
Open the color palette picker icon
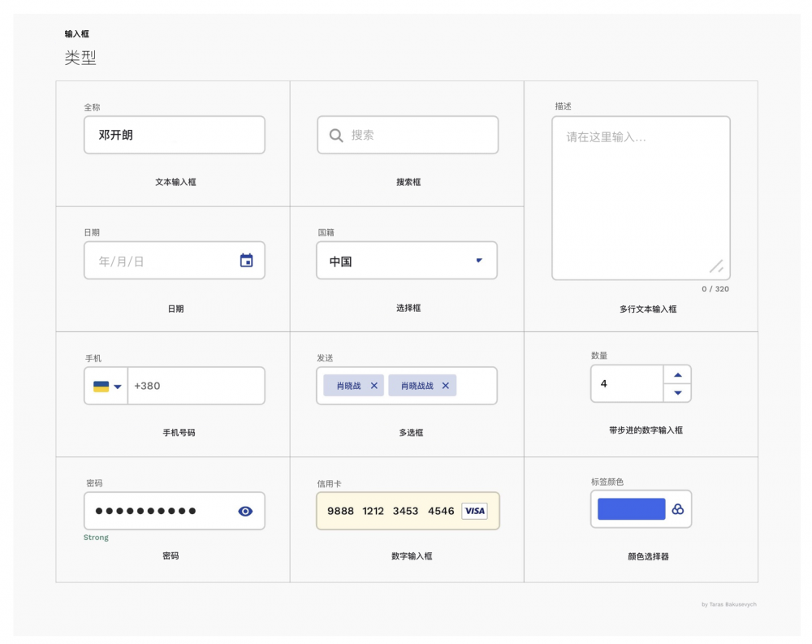[678, 509]
